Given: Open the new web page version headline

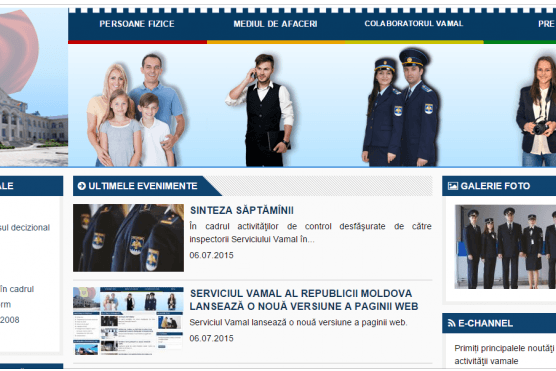Looking at the screenshot, I should [304, 300].
